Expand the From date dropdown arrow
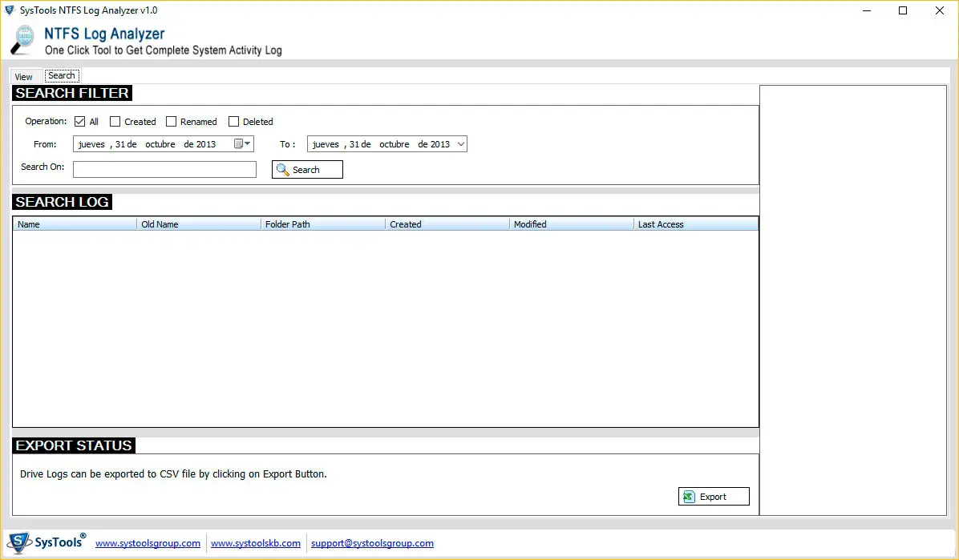The width and height of the screenshot is (959, 560). pos(248,143)
